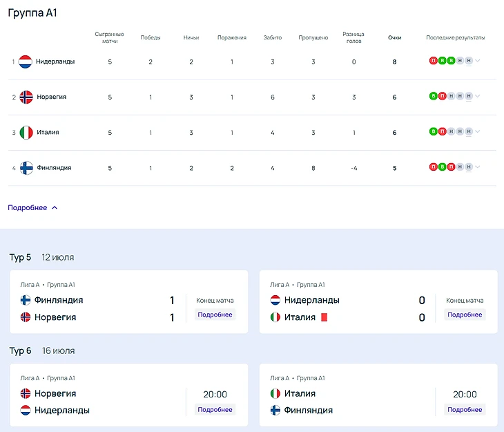Click the Norway flag in standings table

pos(26,97)
